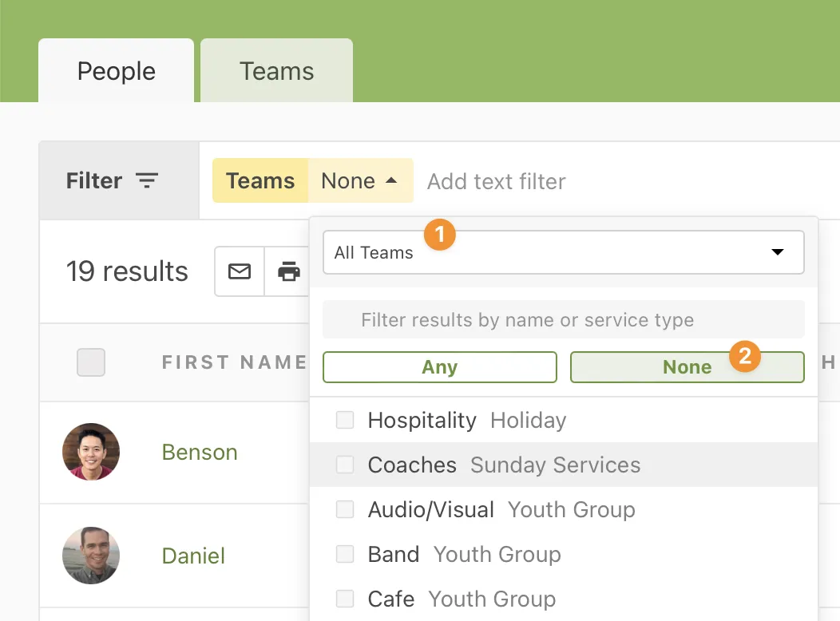Check the Coaches Sunday Services checkbox
The width and height of the screenshot is (840, 621).
(x=345, y=465)
